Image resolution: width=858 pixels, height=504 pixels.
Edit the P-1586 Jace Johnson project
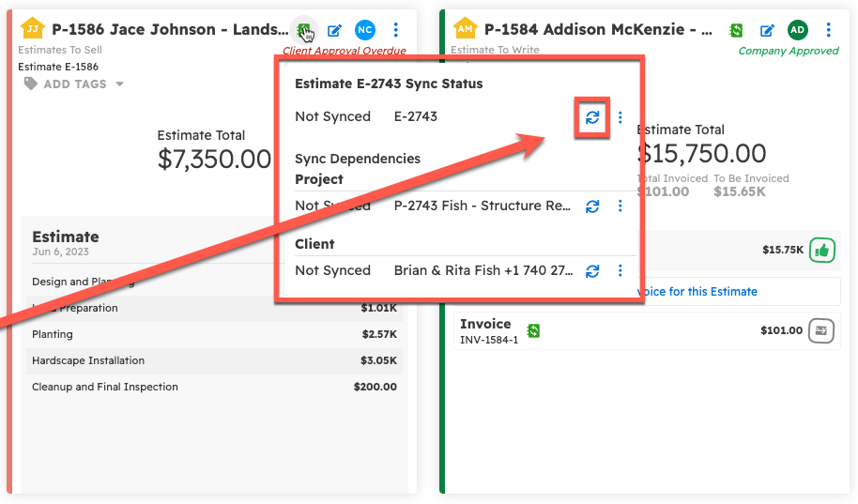coord(334,30)
